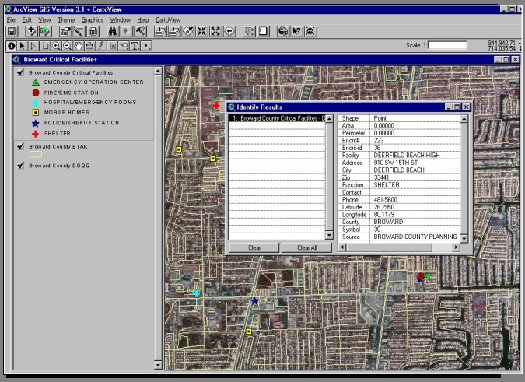Viewport: 525px width, 382px height.
Task: Open the Edit menu
Action: coord(27,20)
